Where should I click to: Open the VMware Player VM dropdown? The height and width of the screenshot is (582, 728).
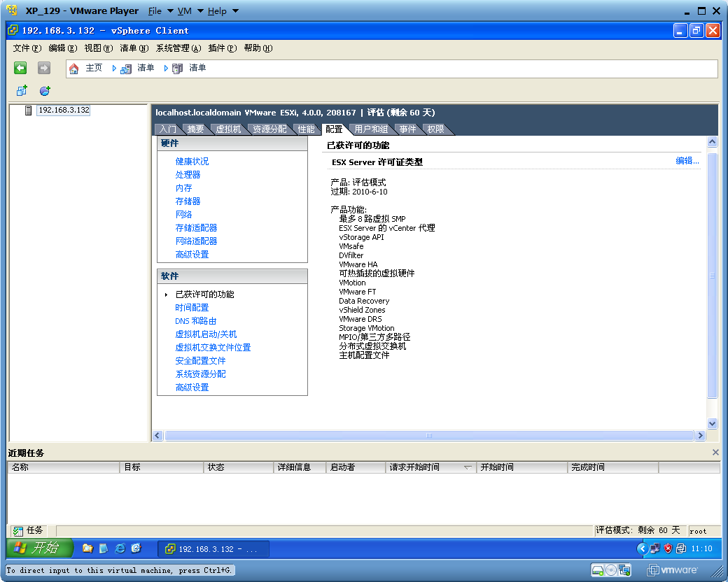click(190, 10)
